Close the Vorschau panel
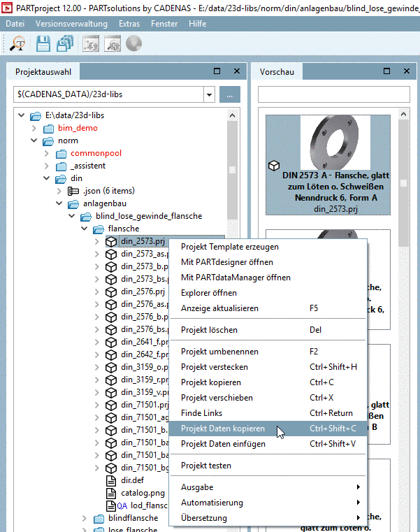This screenshot has height=532, width=420. point(407,71)
